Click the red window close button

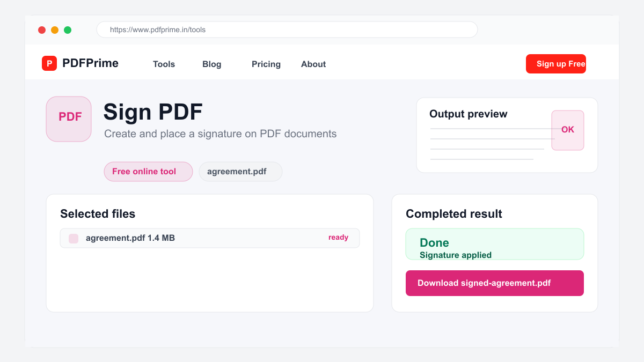coord(42,30)
